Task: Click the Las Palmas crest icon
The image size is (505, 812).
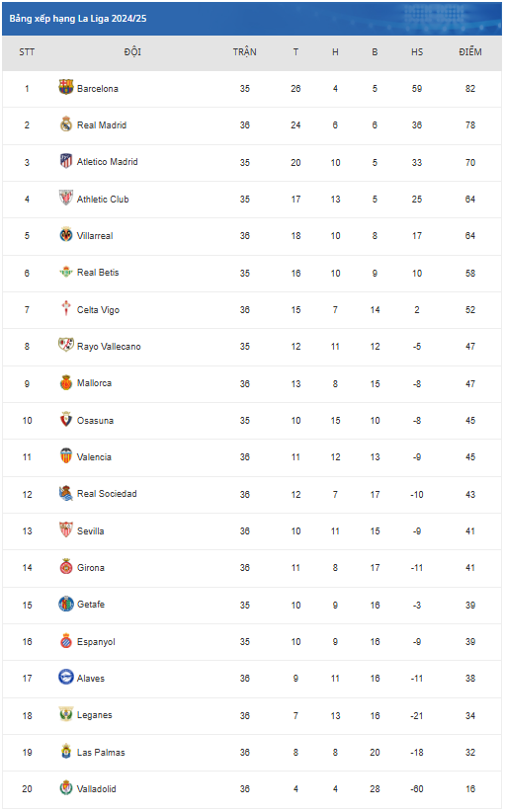Action: point(66,751)
